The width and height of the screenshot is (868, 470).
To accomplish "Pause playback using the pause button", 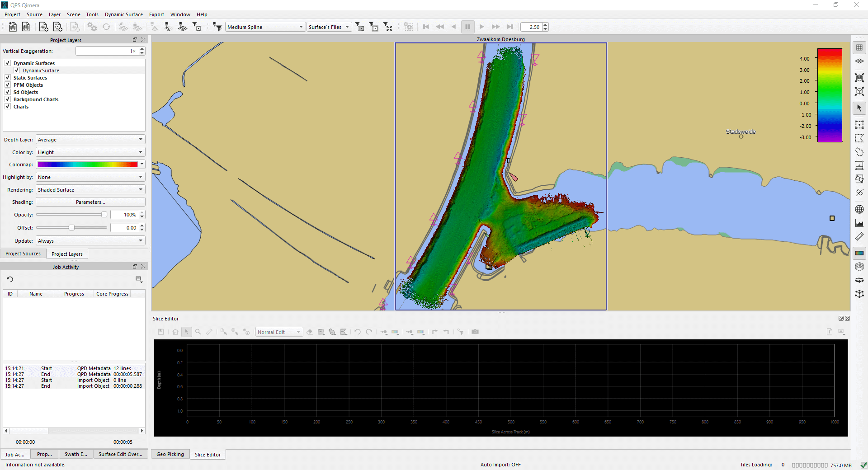I will tap(467, 27).
